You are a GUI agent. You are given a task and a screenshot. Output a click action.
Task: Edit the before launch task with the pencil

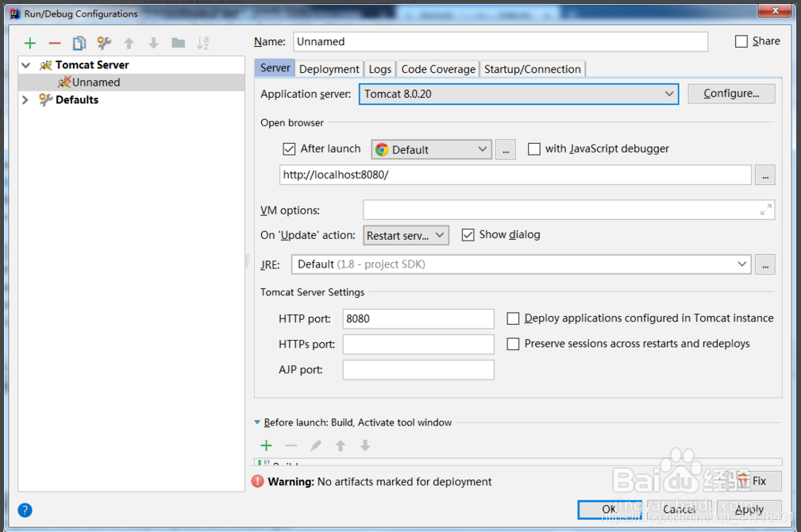316,445
